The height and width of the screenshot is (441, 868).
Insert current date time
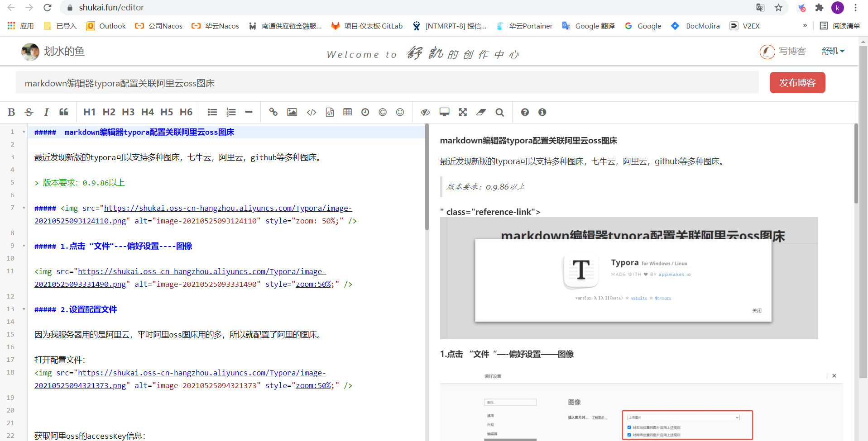[365, 112]
